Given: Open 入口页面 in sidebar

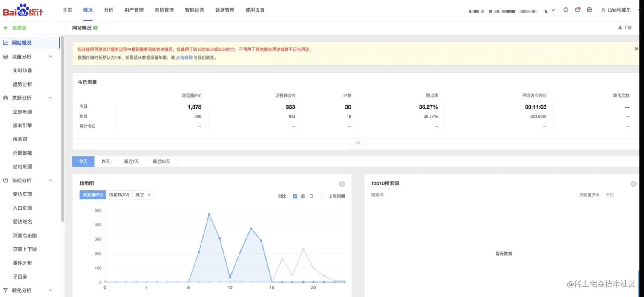Looking at the screenshot, I should pyautogui.click(x=23, y=208).
